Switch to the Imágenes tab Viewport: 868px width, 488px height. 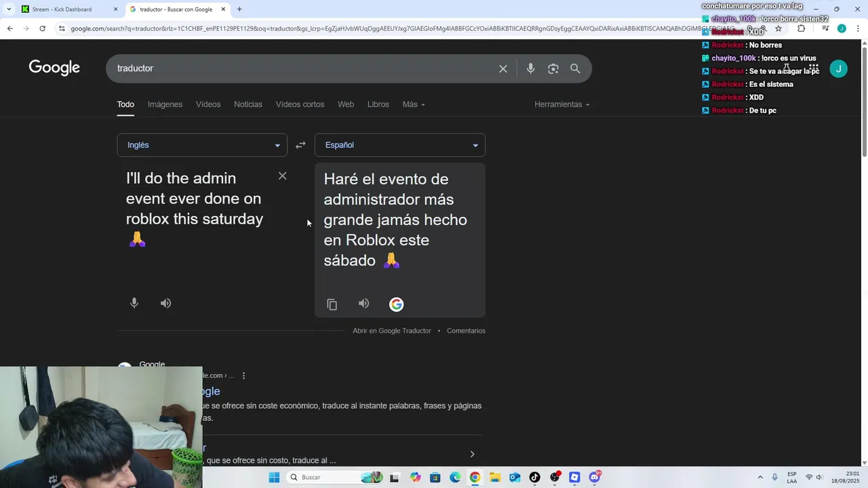(165, 104)
